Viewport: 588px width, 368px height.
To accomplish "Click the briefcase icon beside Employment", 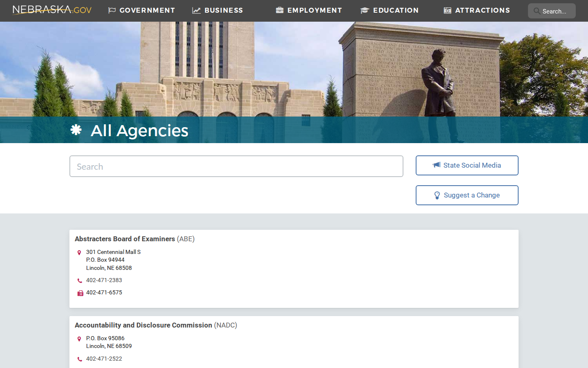I will tap(280, 10).
